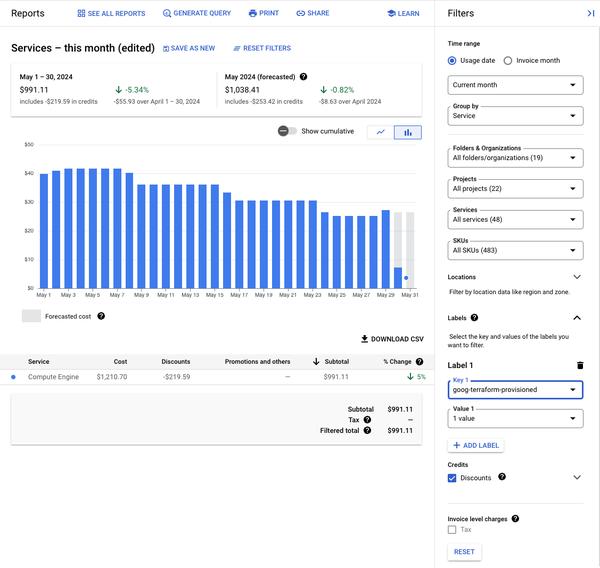Click help icon next to Forecasted cost

101,316
